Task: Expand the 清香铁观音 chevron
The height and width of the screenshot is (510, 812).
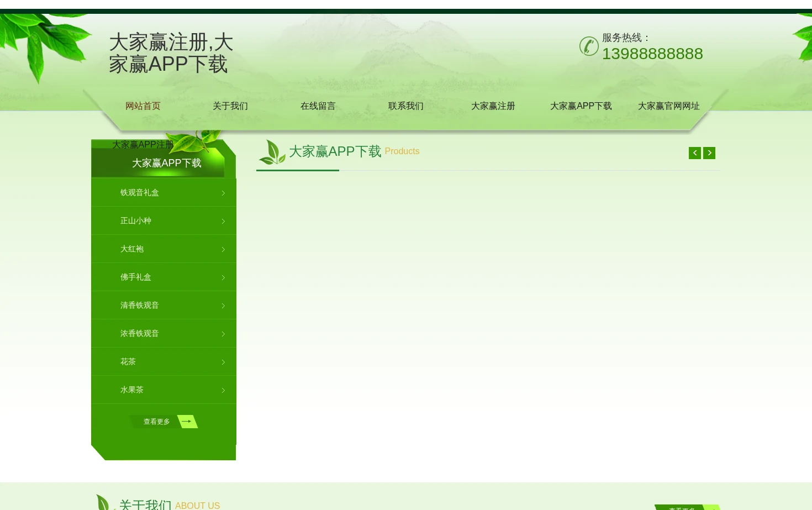Action: click(223, 306)
